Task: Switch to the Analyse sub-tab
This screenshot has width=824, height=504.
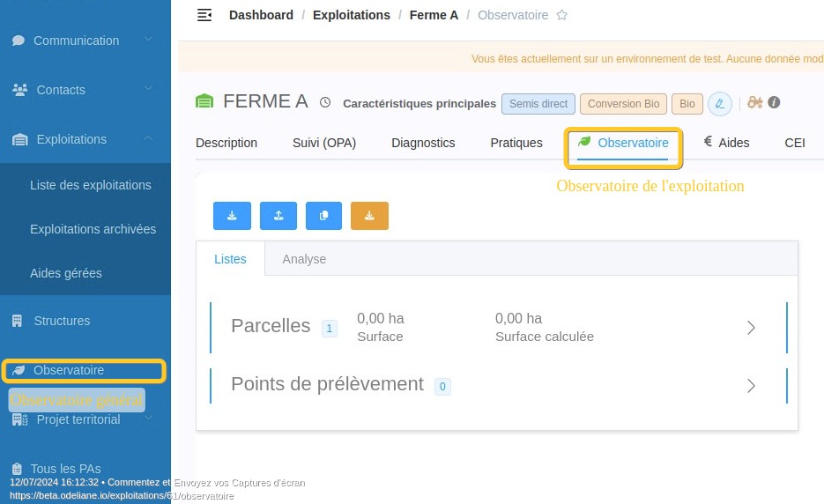Action: coord(304,259)
